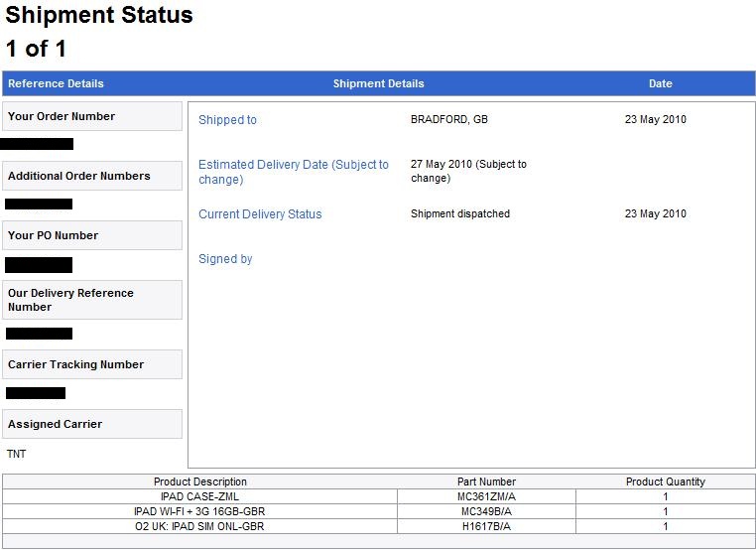Click the 'Reference Details' column header
This screenshot has height=550, width=756.
56,84
